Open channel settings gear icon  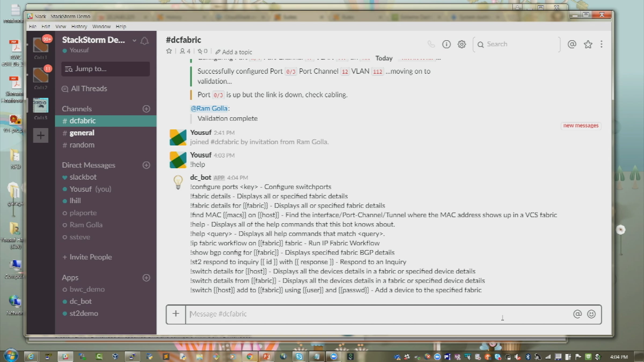click(462, 44)
